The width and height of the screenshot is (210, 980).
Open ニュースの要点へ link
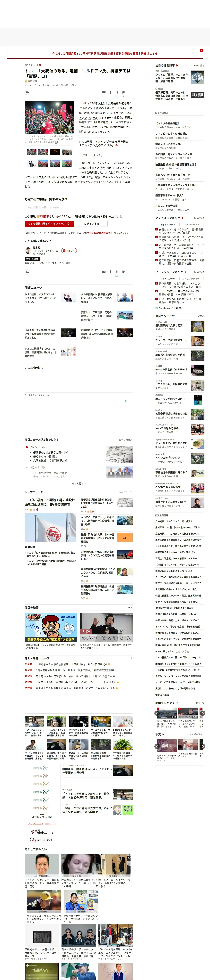pos(125,440)
